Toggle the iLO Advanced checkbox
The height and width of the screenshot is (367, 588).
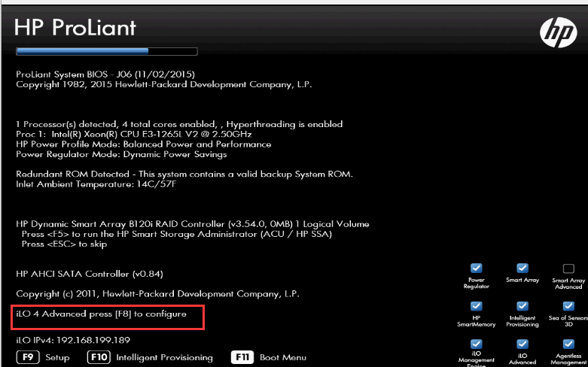click(522, 344)
